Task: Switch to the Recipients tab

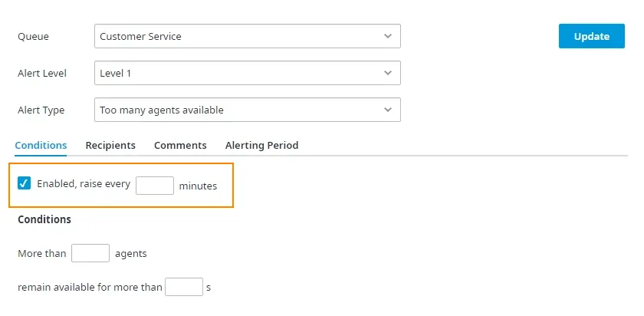Action: 110,145
